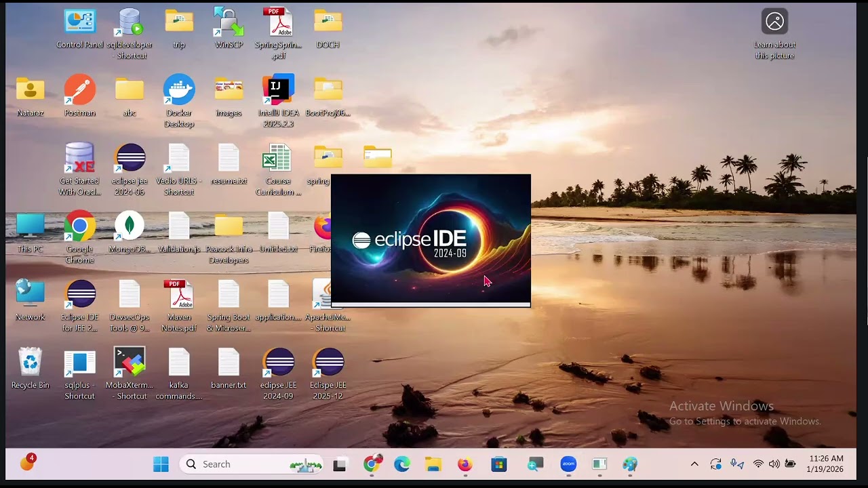This screenshot has height=488, width=868.
Task: Open the DOCH folder
Action: coord(328,28)
